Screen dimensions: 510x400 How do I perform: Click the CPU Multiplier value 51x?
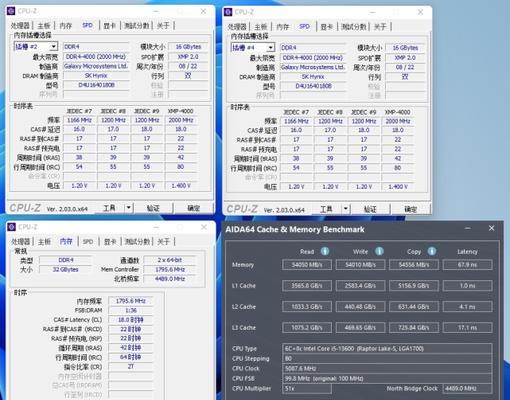(x=307, y=388)
